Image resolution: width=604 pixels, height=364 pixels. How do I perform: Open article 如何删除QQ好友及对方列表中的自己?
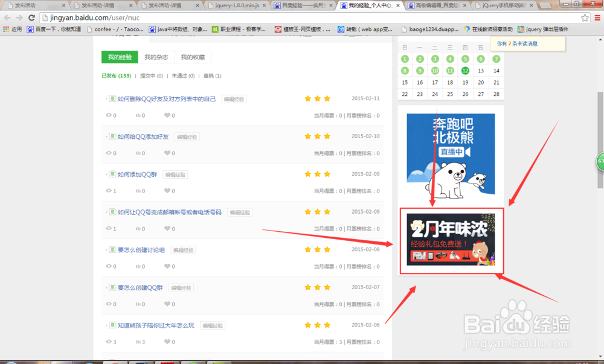tap(167, 99)
